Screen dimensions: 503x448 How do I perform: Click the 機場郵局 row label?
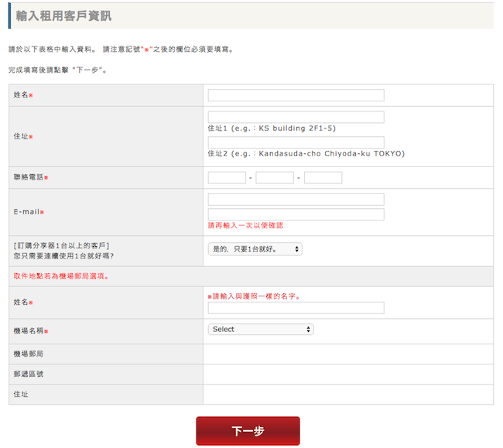pos(28,354)
